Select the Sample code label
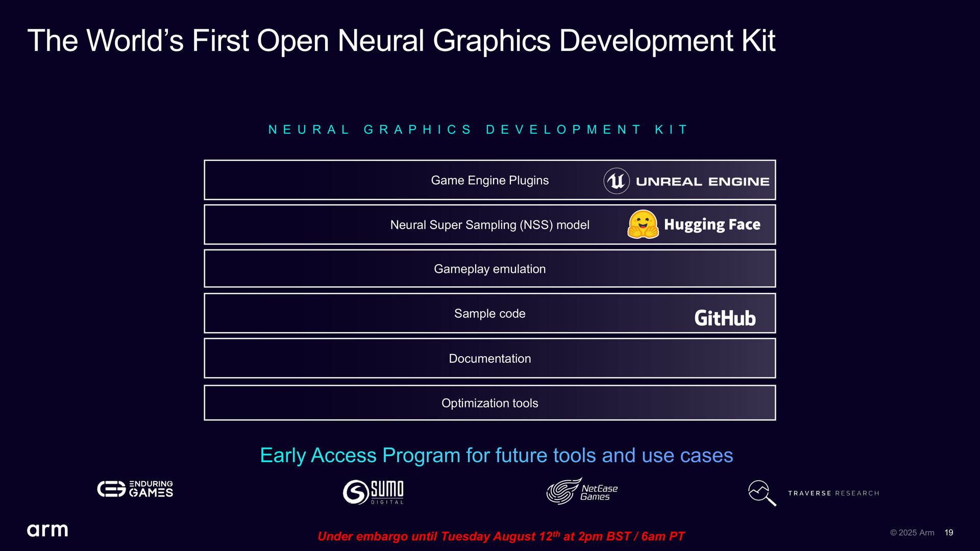Screen dimensions: 980x551 click(489, 313)
